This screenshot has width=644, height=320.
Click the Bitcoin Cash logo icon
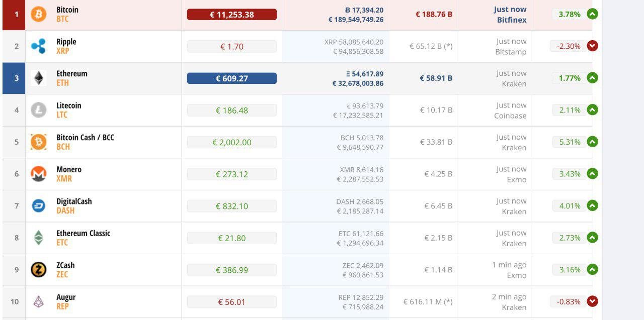click(x=38, y=142)
